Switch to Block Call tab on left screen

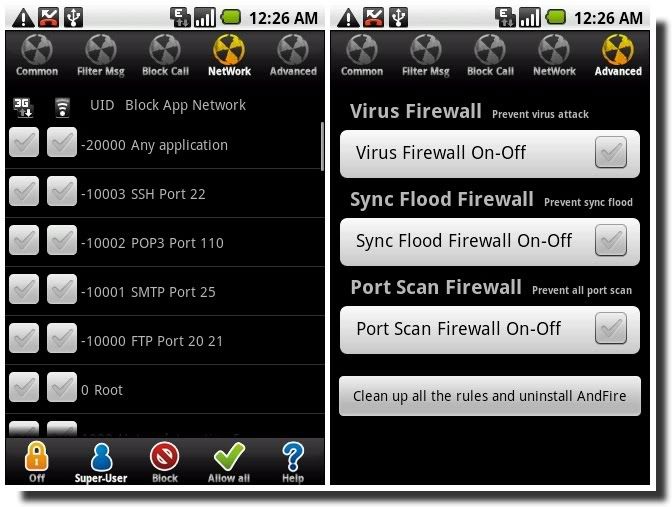click(165, 56)
